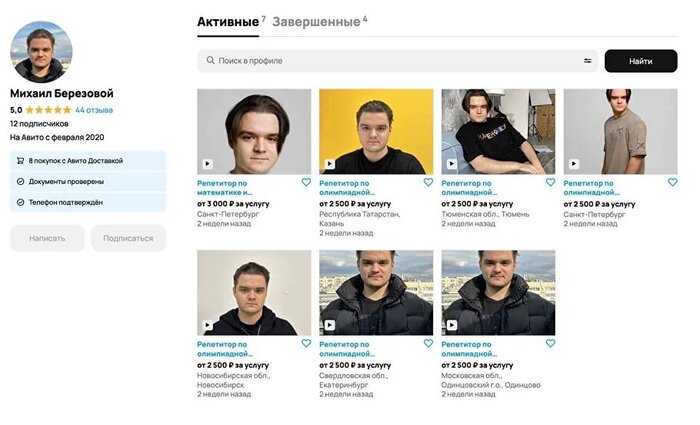Click heart icon on the Novosibirsk listing
This screenshot has height=425, width=700.
(306, 343)
